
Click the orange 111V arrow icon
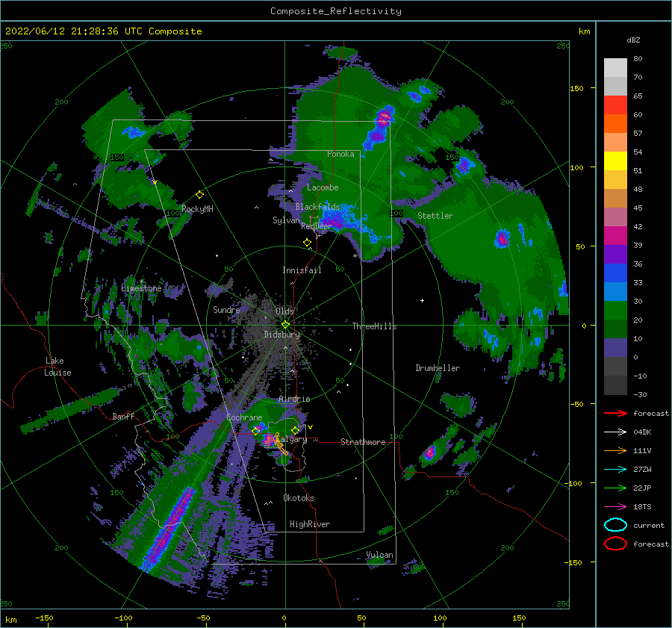pyautogui.click(x=615, y=450)
